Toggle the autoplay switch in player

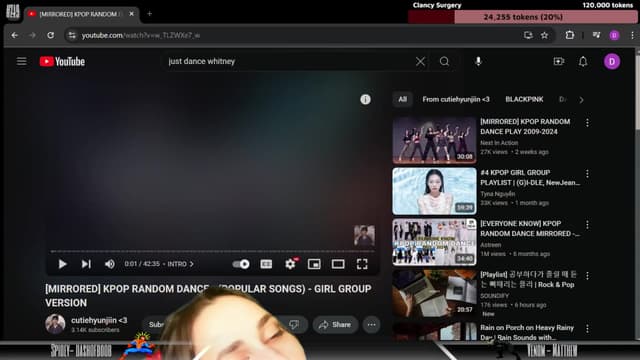pyautogui.click(x=241, y=264)
